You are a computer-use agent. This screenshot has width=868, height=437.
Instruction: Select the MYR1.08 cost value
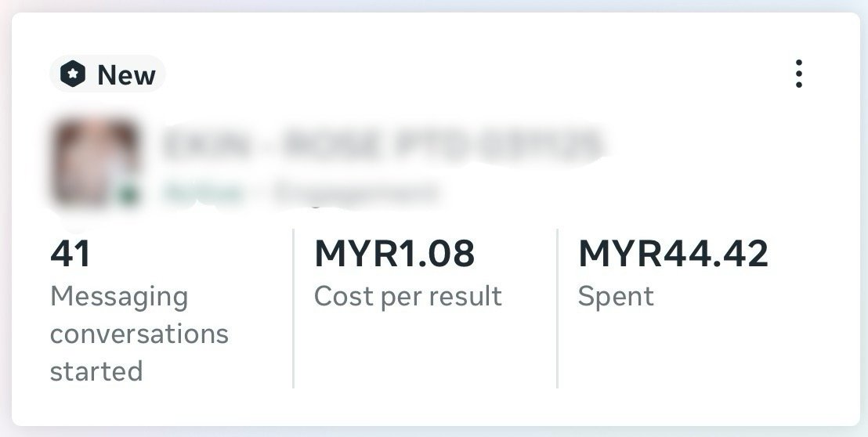(x=395, y=254)
